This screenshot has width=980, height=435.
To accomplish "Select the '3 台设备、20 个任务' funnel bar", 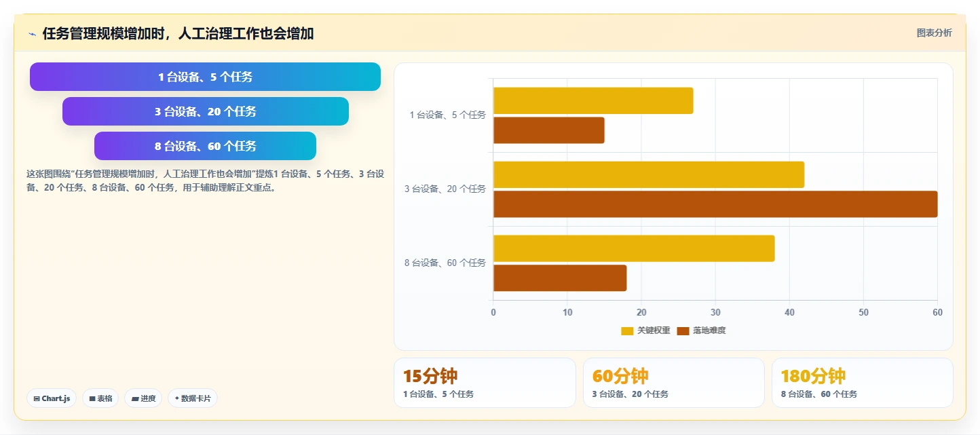I will tap(206, 111).
